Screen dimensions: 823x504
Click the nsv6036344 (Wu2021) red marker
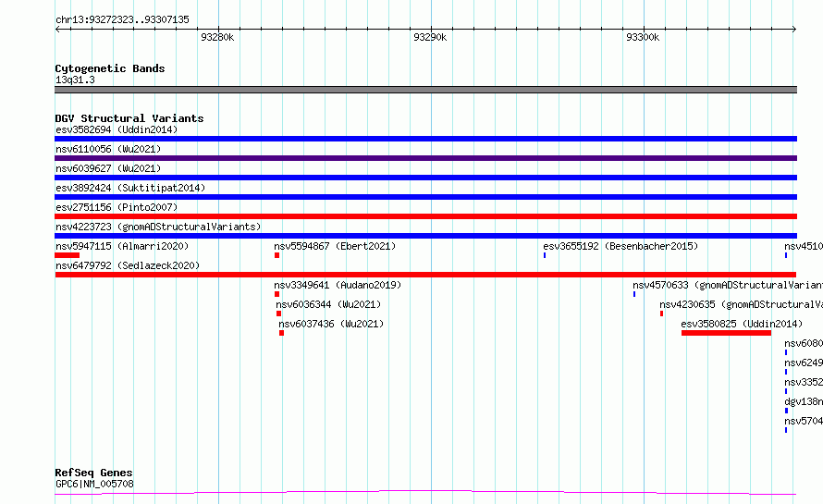278,313
